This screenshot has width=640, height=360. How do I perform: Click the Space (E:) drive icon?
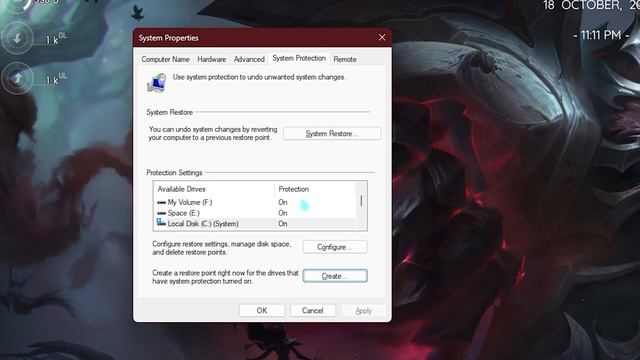161,213
